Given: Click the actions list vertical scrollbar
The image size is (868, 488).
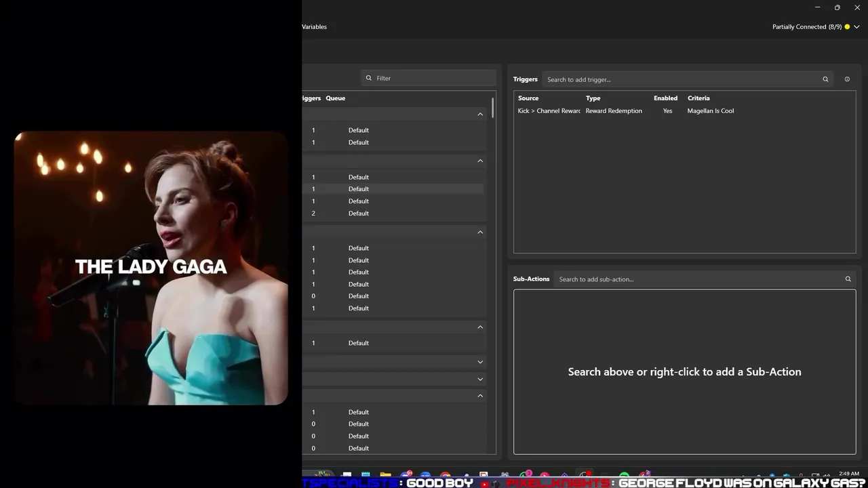Looking at the screenshot, I should click(493, 108).
